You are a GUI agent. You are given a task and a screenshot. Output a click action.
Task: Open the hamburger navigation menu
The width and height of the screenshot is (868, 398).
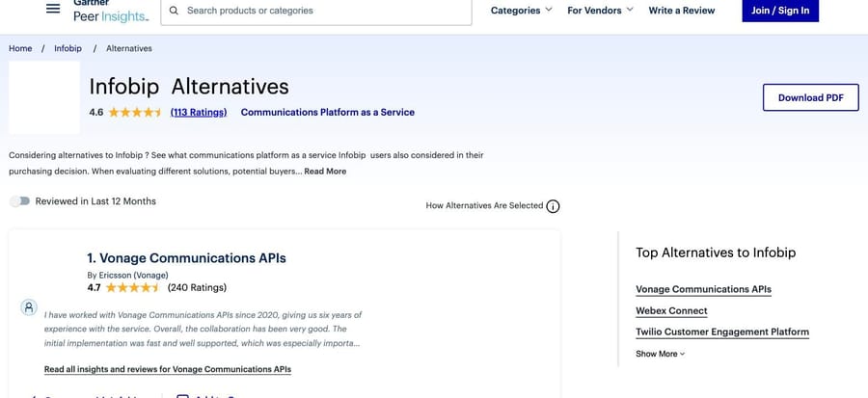coord(53,9)
